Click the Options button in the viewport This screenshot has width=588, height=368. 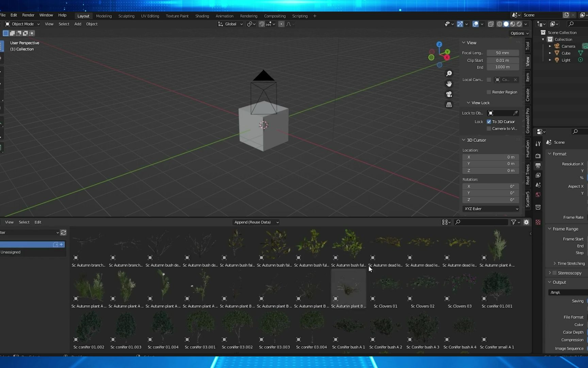click(x=519, y=33)
